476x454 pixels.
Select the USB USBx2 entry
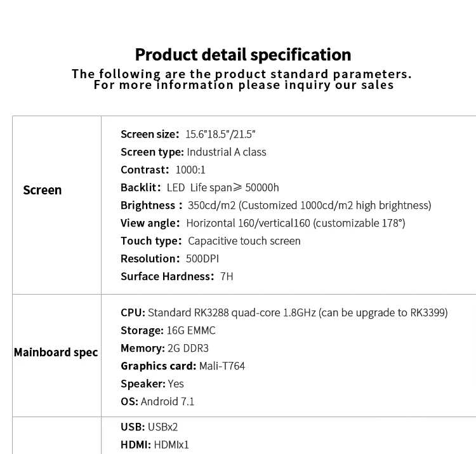(149, 427)
